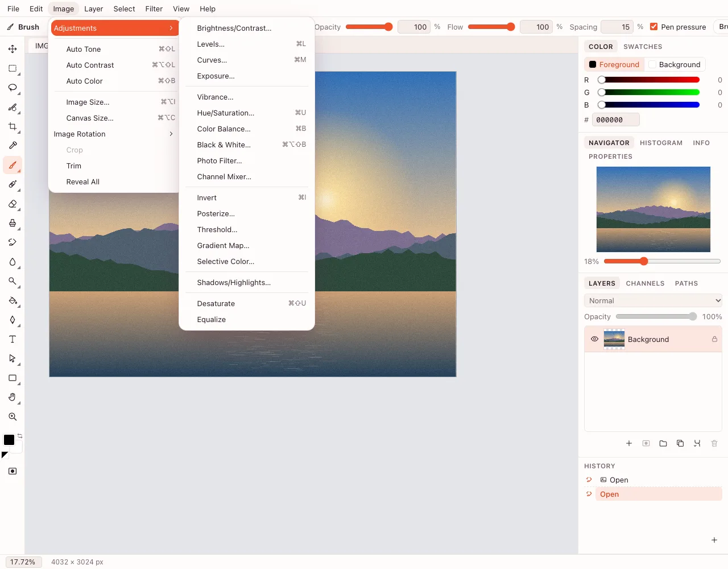The width and height of the screenshot is (728, 569).
Task: Click the Navigator preview thumbnail
Action: tap(653, 209)
